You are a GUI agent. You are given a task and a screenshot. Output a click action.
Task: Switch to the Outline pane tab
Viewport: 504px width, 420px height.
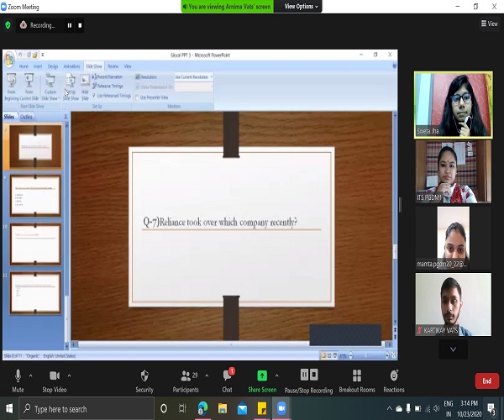pos(26,117)
